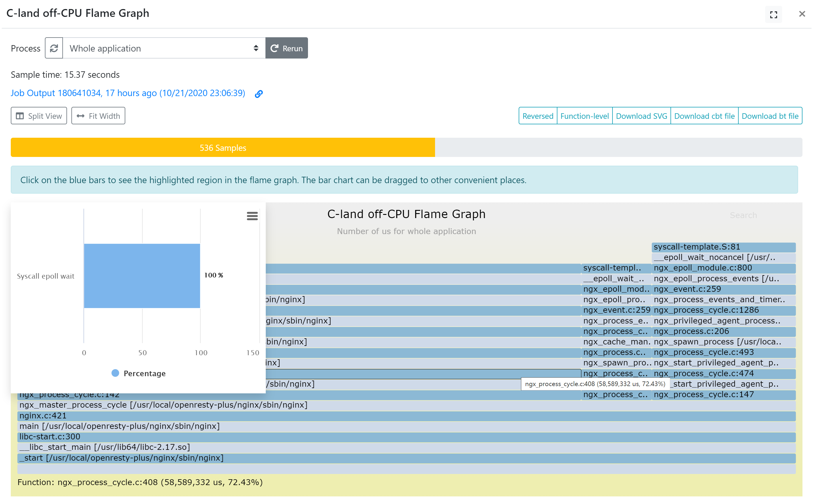
Task: Click the 536 Samples progress bar
Action: tap(223, 147)
